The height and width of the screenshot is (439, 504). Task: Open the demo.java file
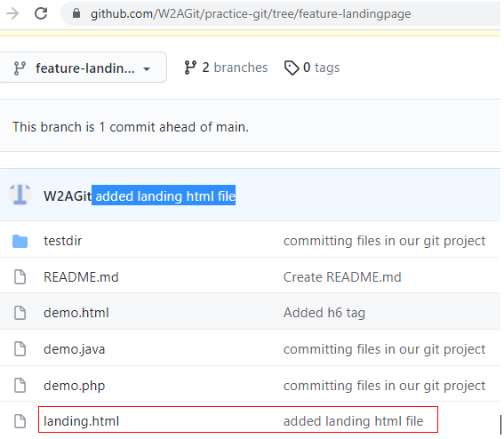point(75,349)
